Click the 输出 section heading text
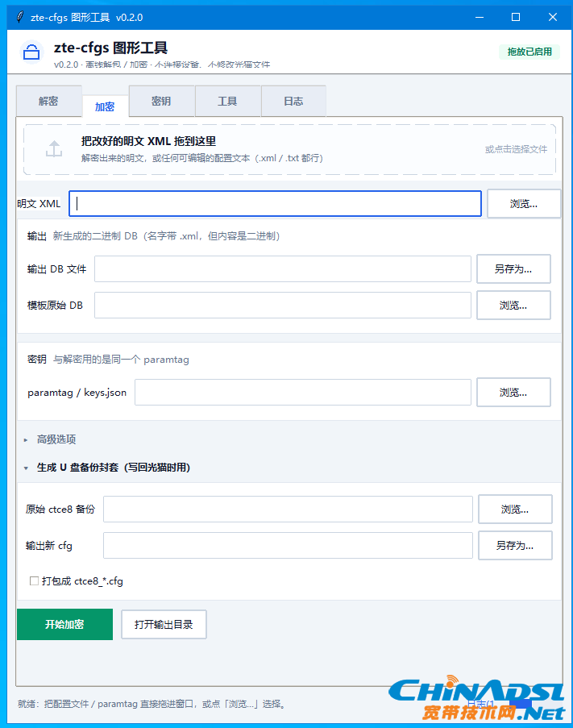This screenshot has height=728, width=573. pyautogui.click(x=37, y=236)
